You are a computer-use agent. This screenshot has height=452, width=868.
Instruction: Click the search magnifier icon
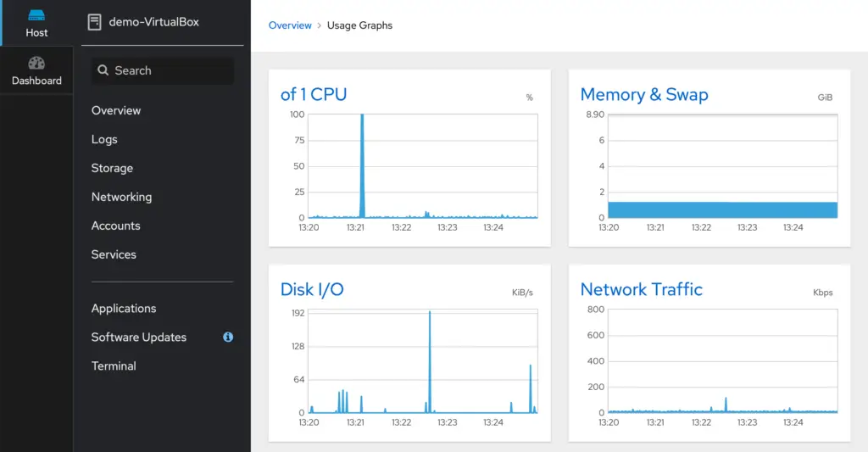(x=103, y=70)
